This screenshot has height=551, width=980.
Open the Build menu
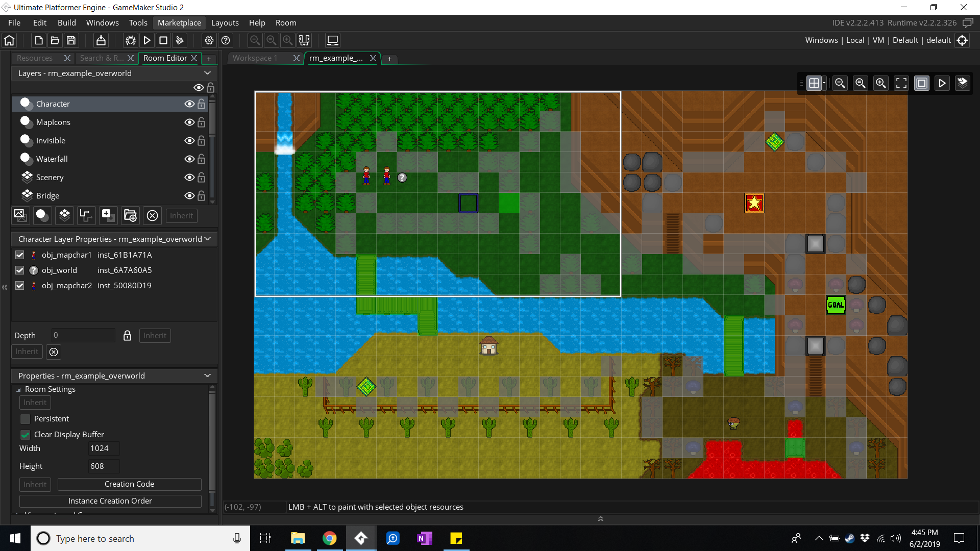pos(67,23)
